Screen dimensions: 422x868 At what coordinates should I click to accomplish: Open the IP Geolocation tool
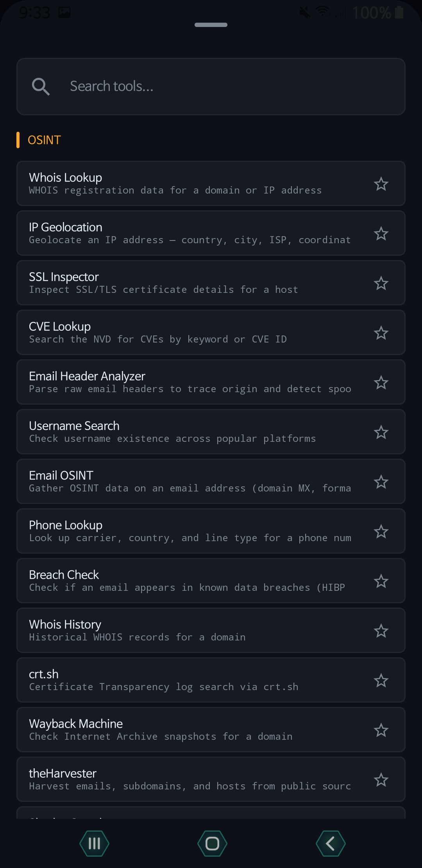pyautogui.click(x=176, y=233)
